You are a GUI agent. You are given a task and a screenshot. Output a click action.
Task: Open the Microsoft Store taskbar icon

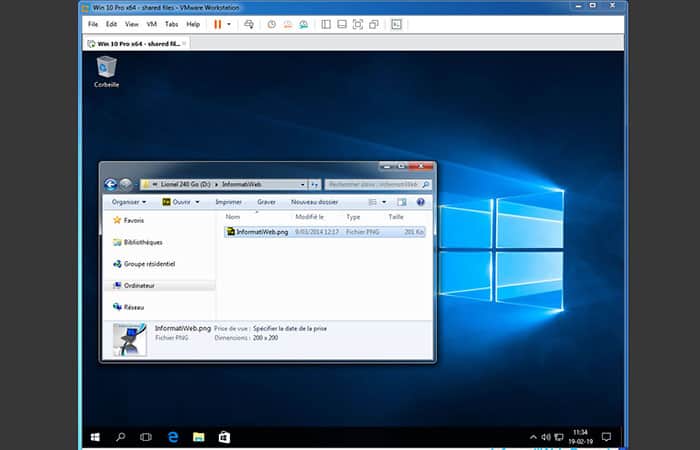(x=224, y=437)
